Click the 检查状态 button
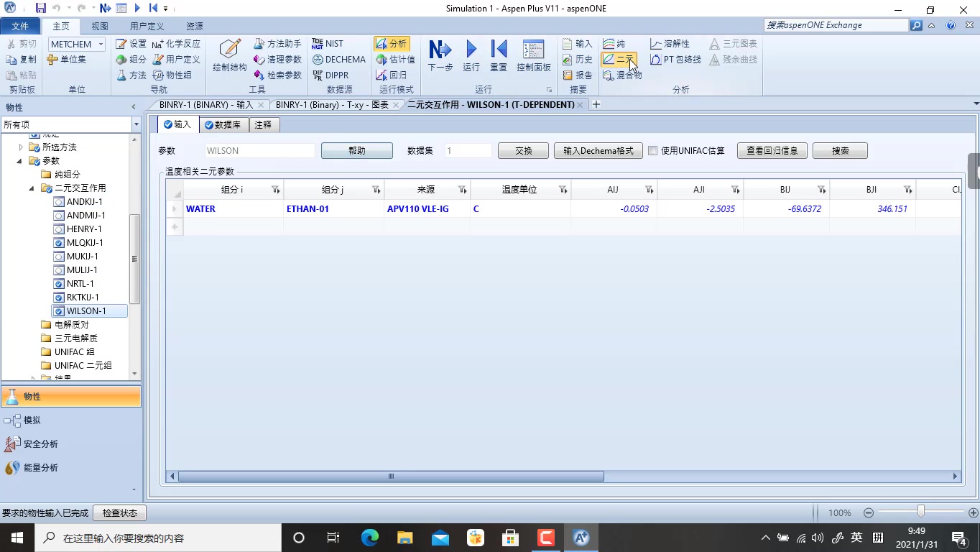 pyautogui.click(x=119, y=512)
